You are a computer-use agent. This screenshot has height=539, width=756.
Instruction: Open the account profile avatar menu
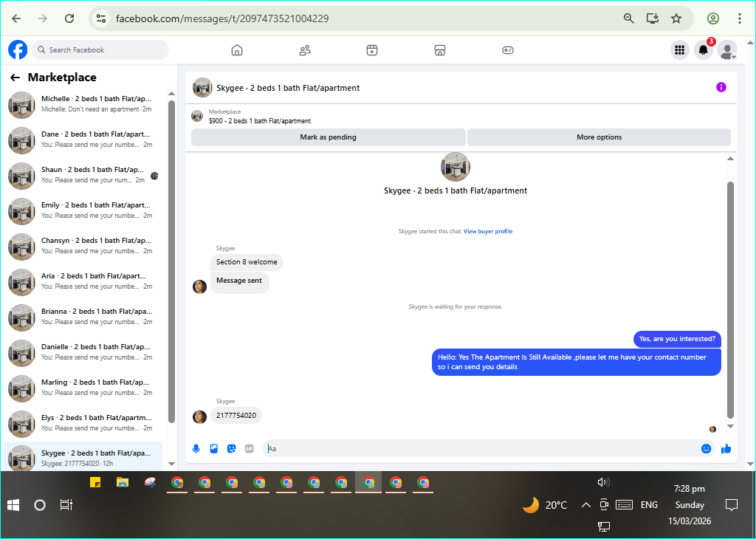(x=727, y=49)
